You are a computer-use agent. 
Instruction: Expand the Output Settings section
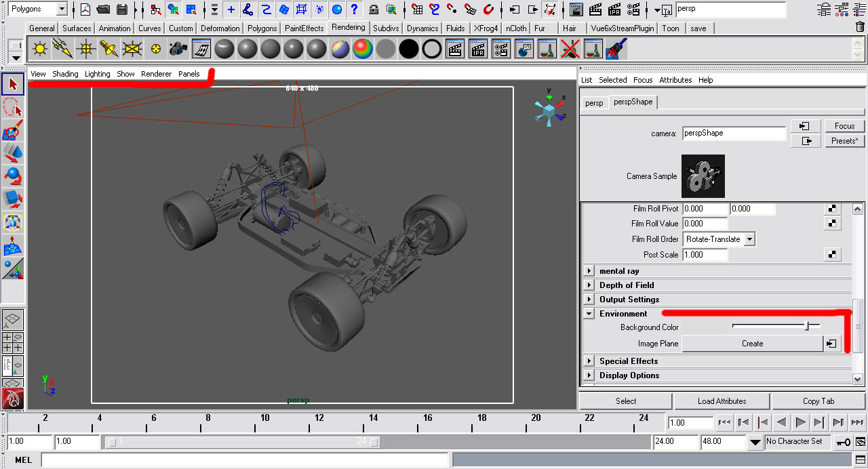point(590,300)
